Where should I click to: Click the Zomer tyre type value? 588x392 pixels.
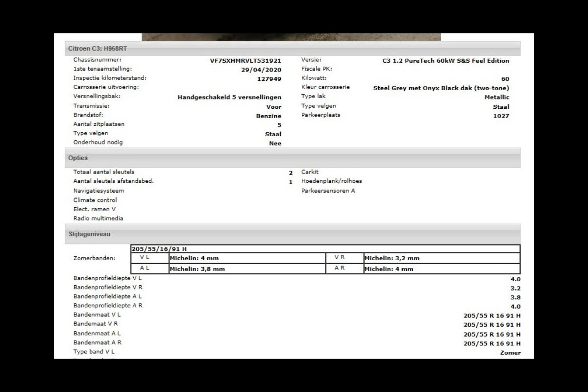pos(510,353)
